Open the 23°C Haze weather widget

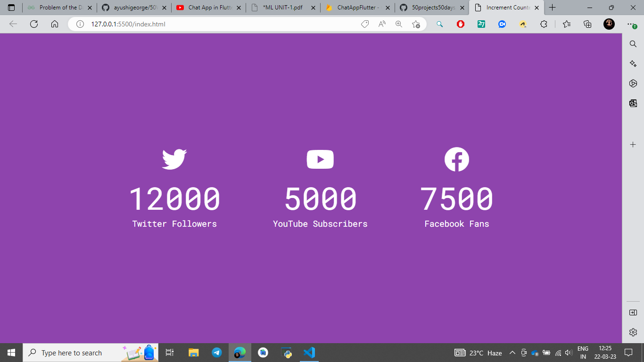tap(478, 353)
